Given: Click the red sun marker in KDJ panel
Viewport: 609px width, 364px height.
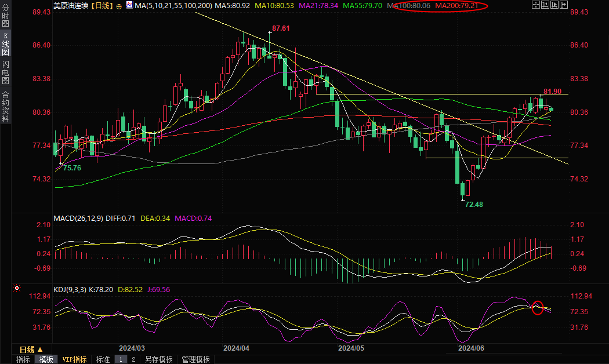Looking at the screenshot, I should (17, 288).
